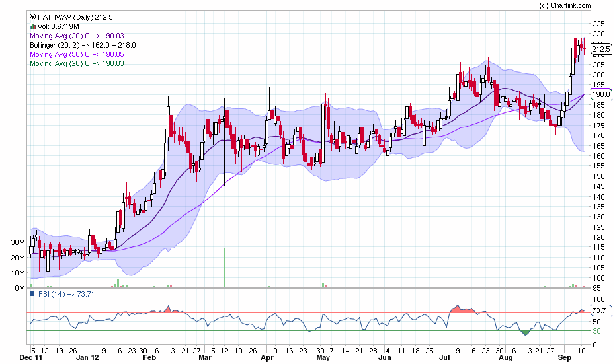
Task: Click the 20M volume axis label
Action: 18,258
